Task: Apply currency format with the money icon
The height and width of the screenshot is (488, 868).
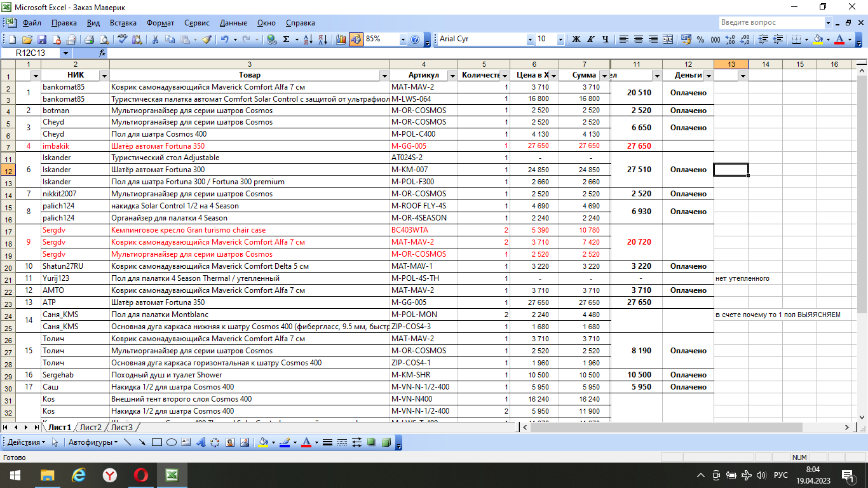Action: click(x=686, y=39)
